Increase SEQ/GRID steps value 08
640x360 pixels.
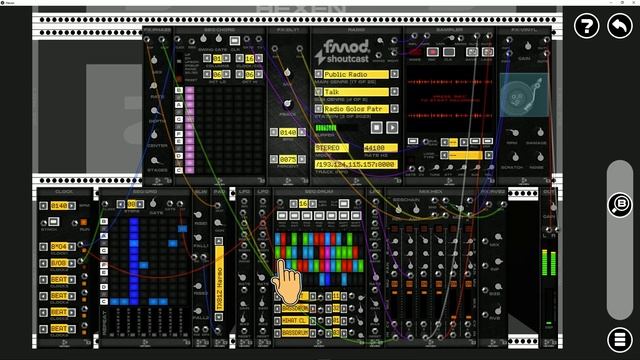click(x=140, y=204)
